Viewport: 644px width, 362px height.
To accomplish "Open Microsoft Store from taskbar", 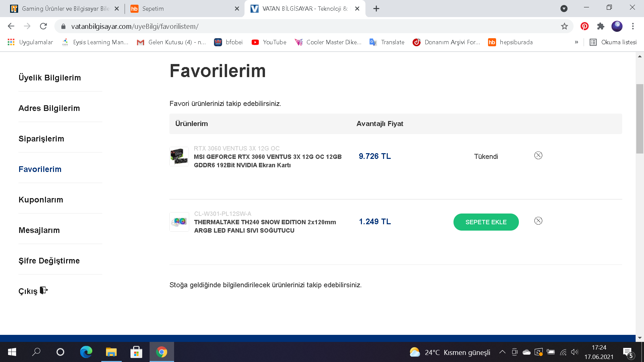I will 136,352.
